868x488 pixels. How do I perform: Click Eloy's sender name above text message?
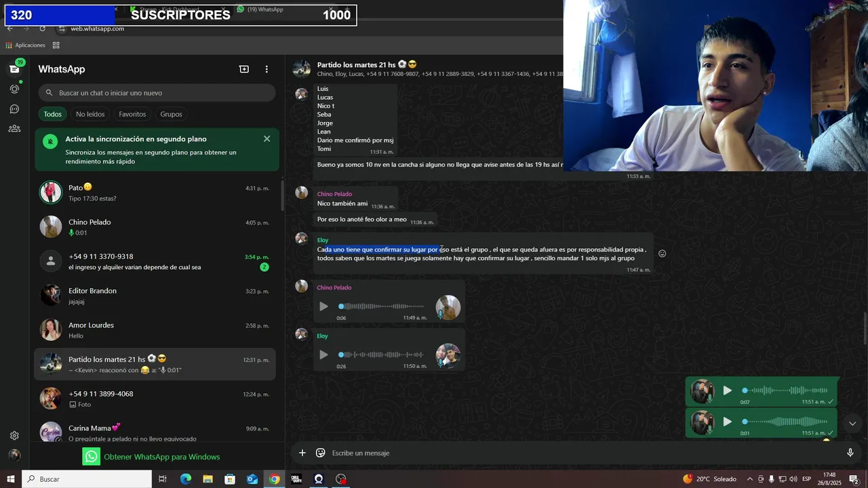tap(323, 240)
